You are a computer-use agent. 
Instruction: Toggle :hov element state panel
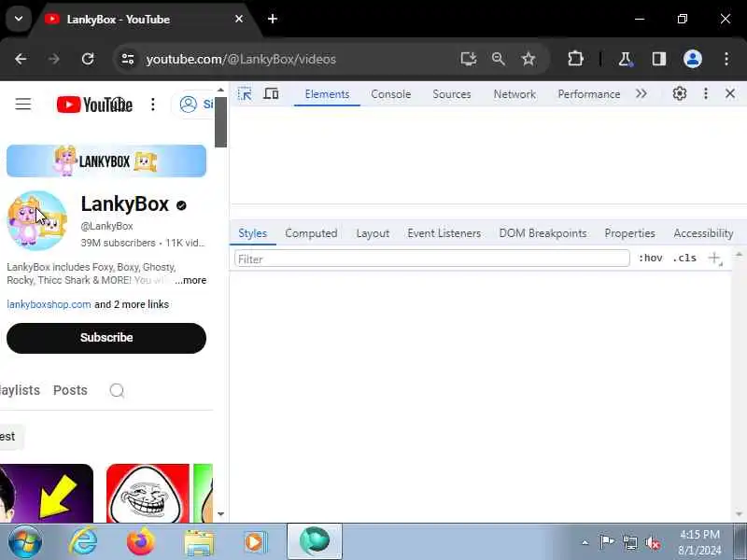pos(650,259)
